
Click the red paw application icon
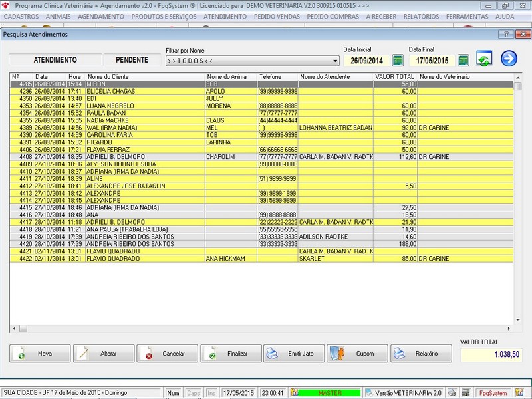(5, 5)
